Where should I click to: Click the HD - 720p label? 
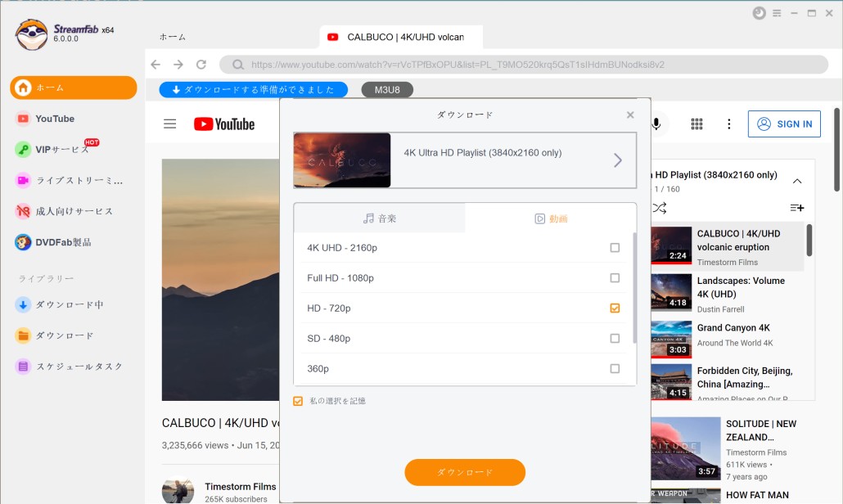329,308
